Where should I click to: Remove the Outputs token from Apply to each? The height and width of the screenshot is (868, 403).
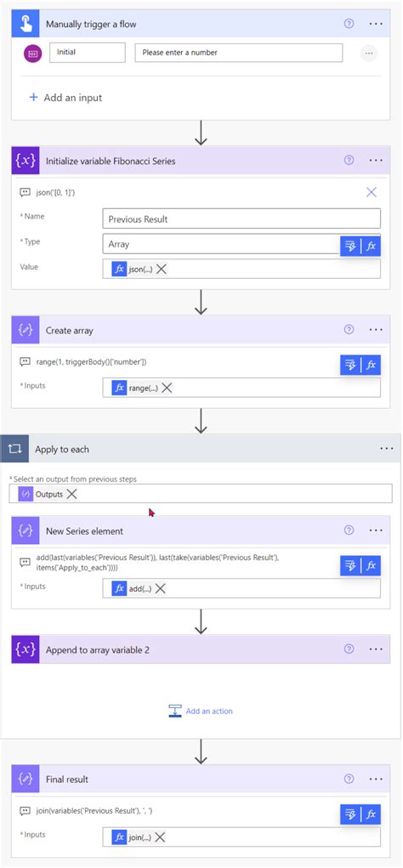tap(72, 494)
